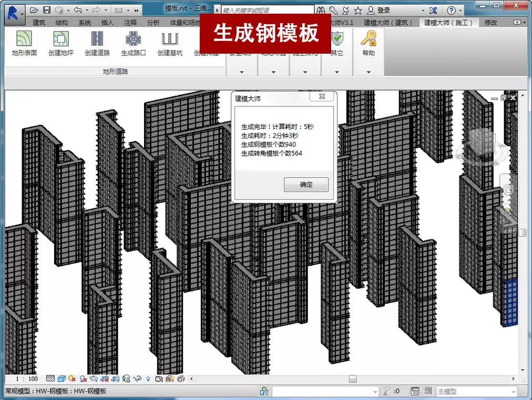Expand the quick access toolbar overflow arrows
532x400 pixels.
136,11
